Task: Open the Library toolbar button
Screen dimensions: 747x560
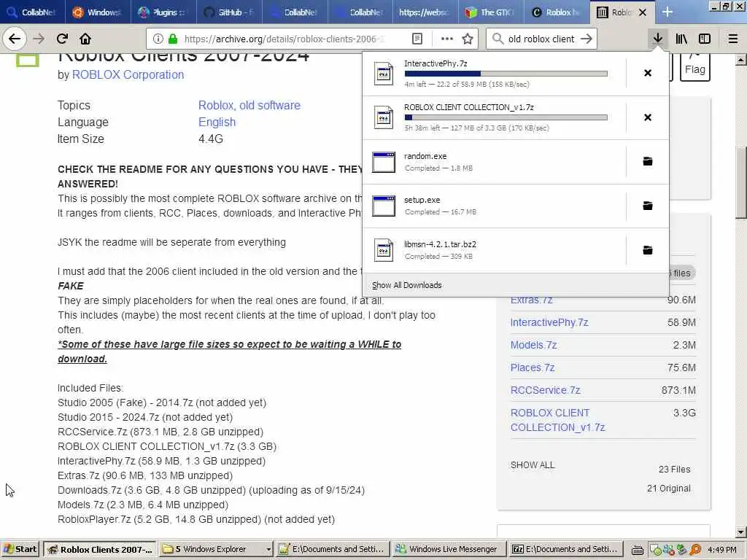Action: point(681,39)
